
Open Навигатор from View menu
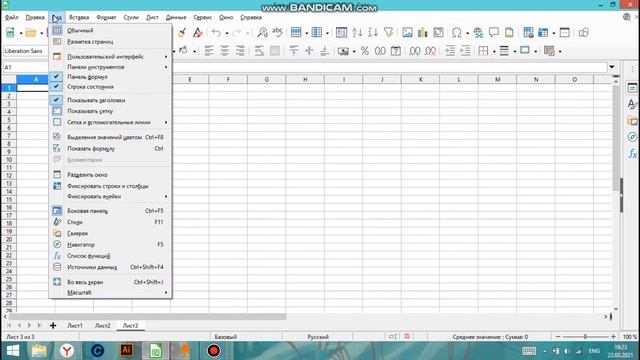click(110, 244)
